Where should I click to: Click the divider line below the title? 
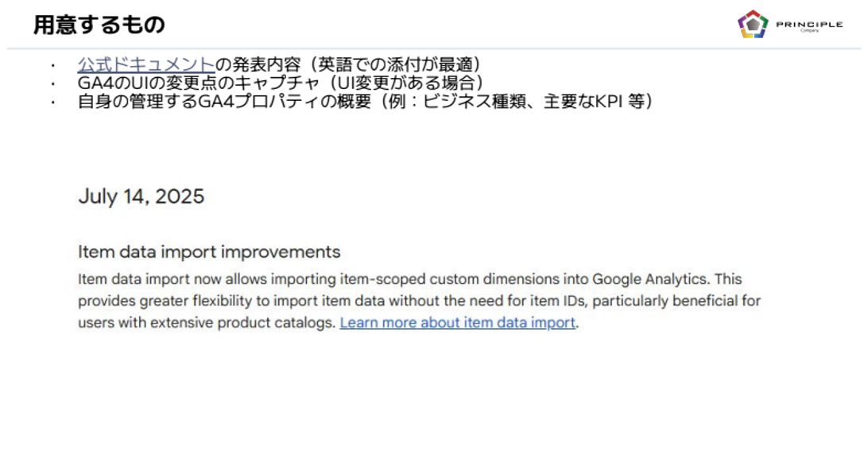click(x=434, y=48)
